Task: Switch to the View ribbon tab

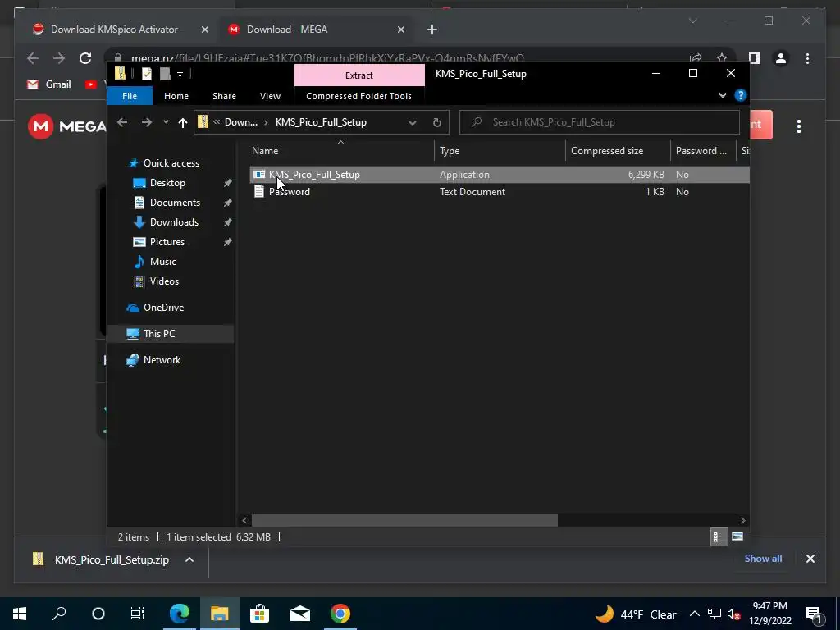Action: (x=270, y=96)
